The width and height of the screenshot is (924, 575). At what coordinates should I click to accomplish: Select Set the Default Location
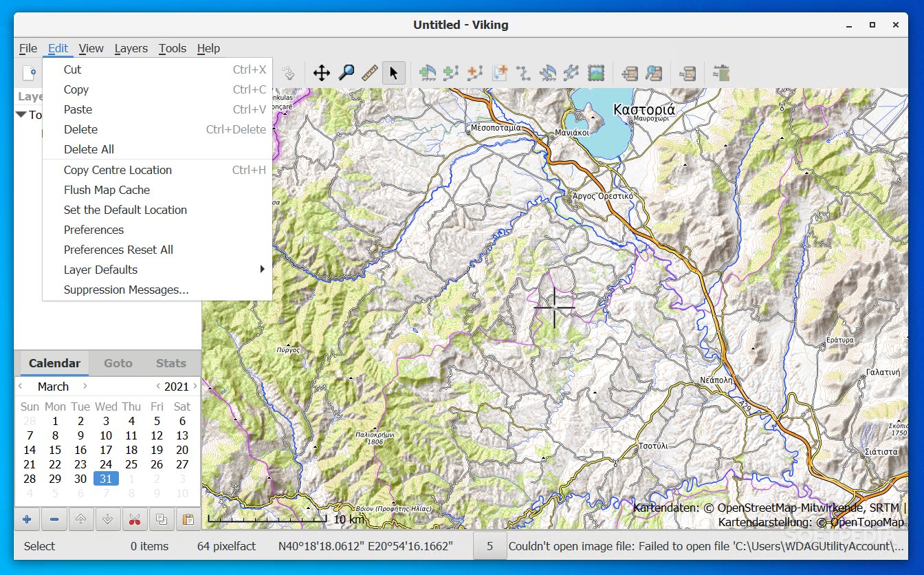tap(157, 210)
